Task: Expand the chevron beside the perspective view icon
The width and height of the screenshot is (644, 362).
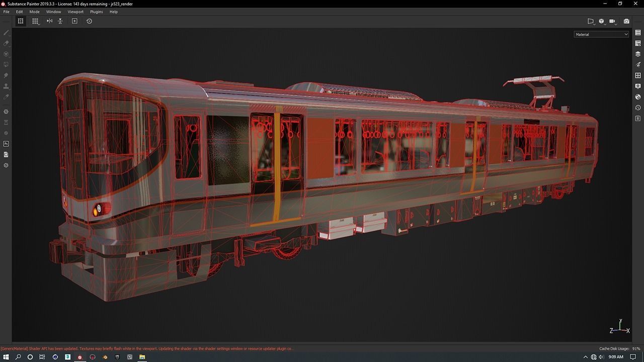Action: pos(594,25)
